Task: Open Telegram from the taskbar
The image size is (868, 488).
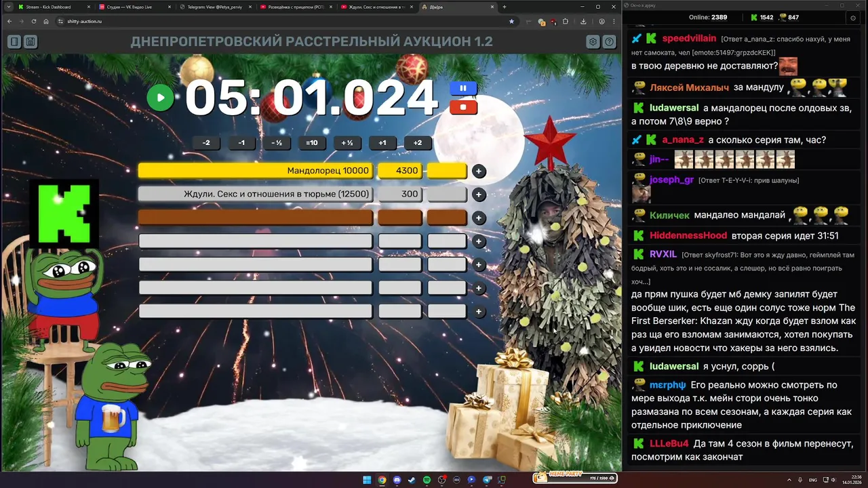Action: (486, 480)
